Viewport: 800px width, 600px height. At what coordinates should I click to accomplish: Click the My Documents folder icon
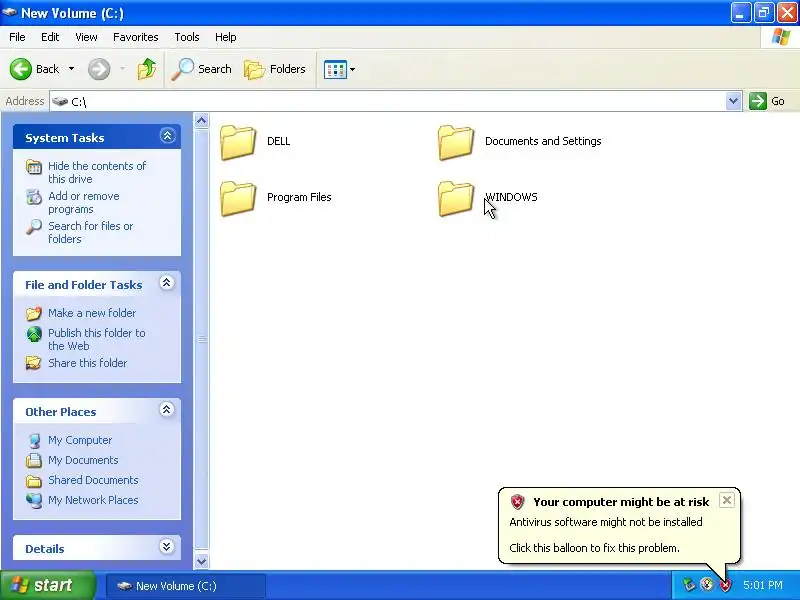tap(34, 460)
